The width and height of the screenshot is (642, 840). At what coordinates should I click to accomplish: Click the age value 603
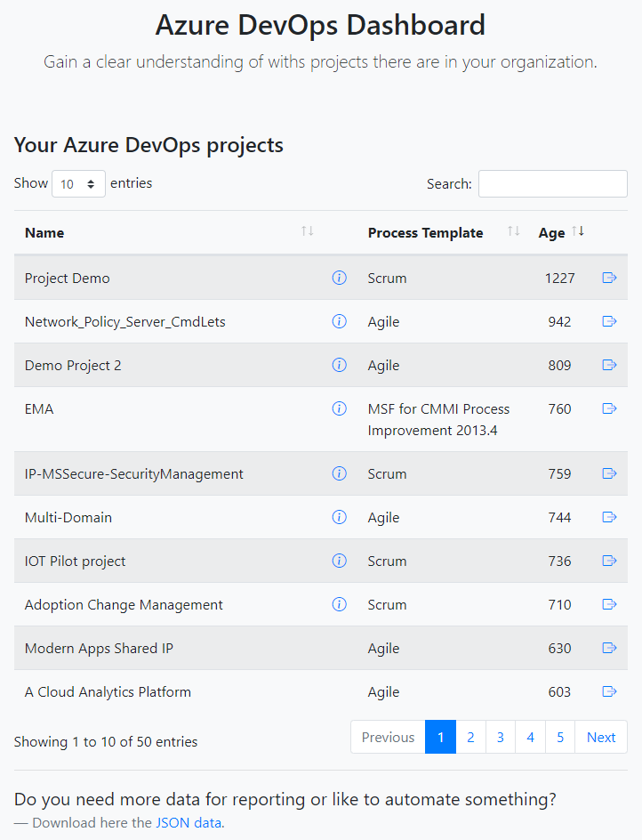[559, 691]
